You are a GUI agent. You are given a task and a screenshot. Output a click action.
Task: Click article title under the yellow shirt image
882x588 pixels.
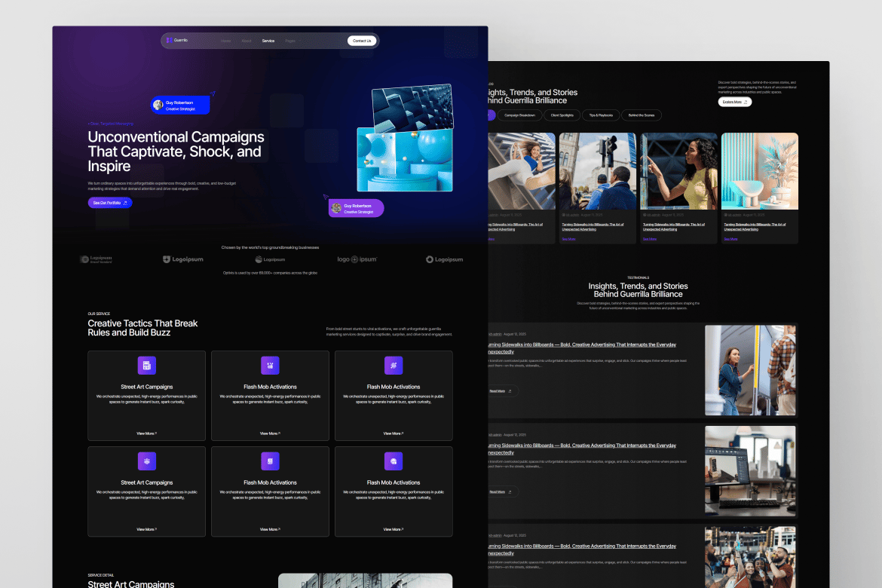coord(674,227)
